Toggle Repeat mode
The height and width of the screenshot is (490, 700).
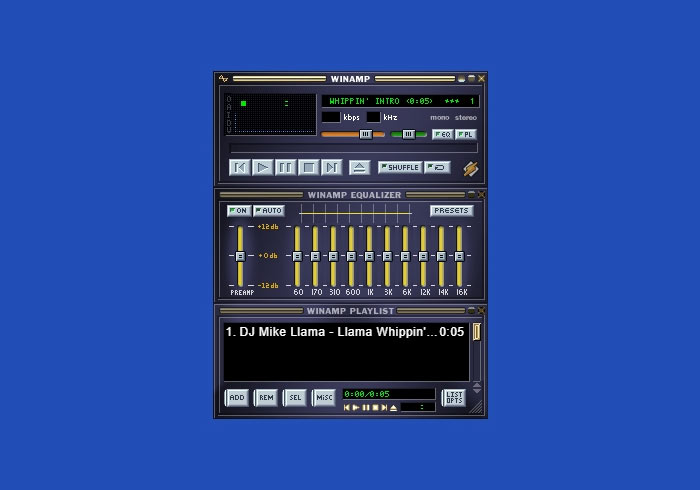click(437, 167)
